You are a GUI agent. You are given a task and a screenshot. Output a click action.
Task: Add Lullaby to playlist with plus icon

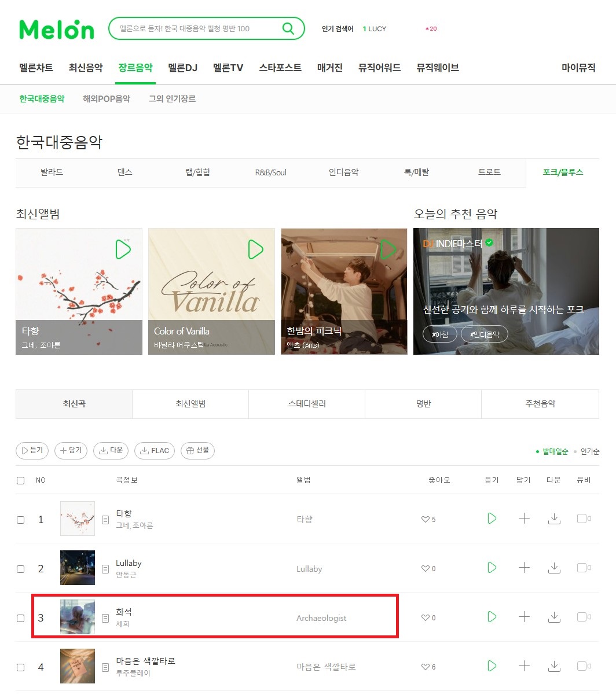point(524,568)
